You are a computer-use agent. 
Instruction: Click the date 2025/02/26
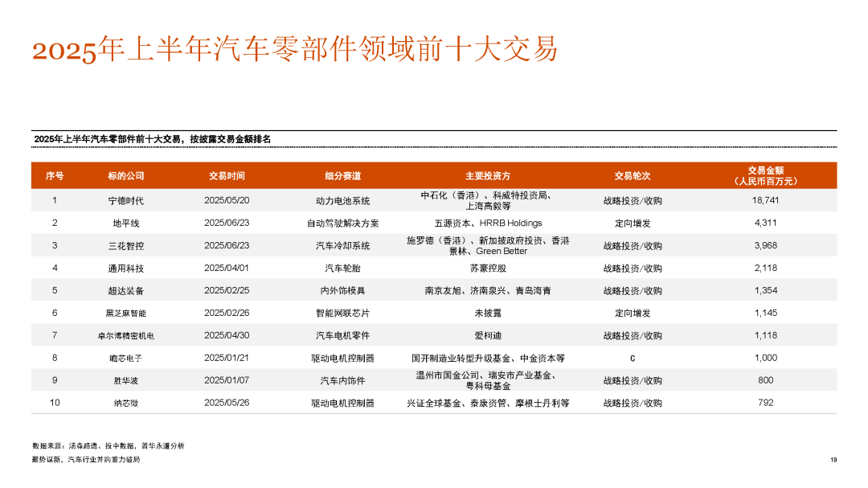227,313
